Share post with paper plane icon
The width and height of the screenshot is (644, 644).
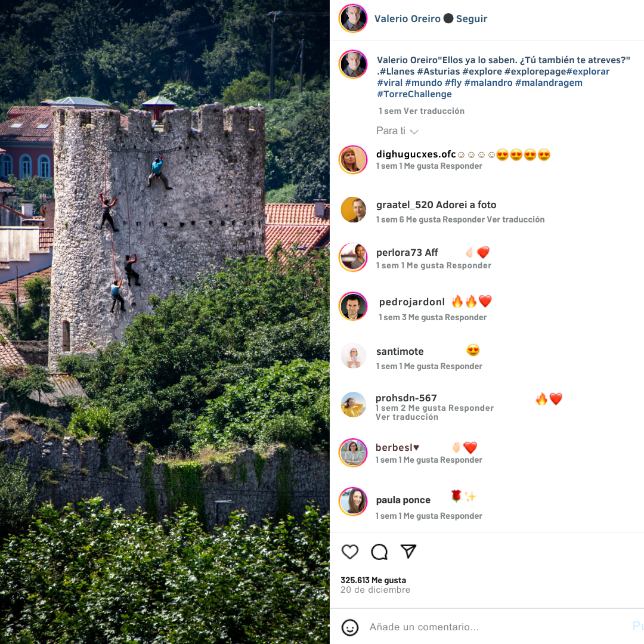(408, 551)
